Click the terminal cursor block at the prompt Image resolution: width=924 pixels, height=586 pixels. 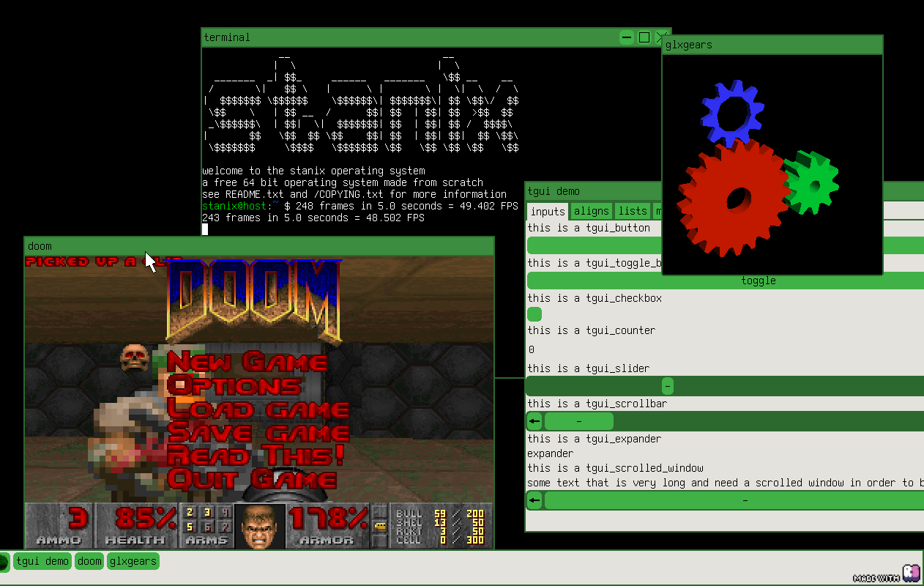tap(205, 229)
